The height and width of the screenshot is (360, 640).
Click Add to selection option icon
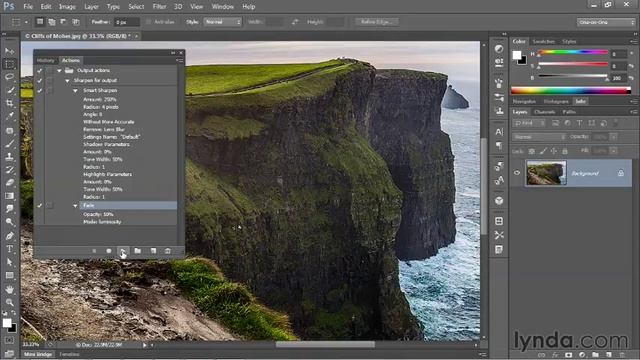click(52, 22)
